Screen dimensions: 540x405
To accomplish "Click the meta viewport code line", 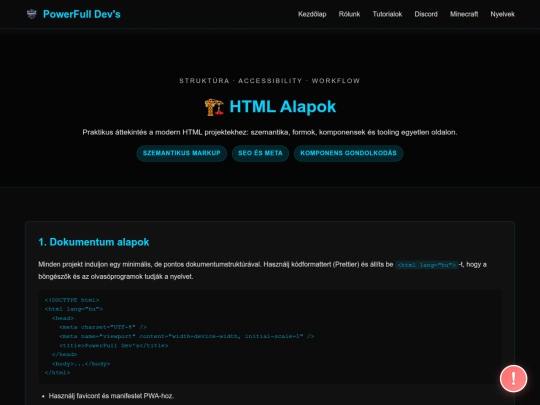I will tap(187, 336).
